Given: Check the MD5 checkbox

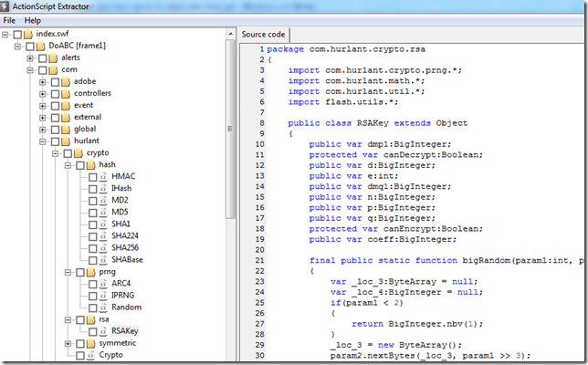Looking at the screenshot, I should [92, 213].
